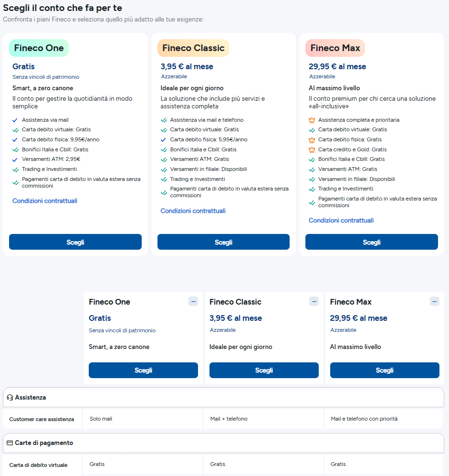Select the Fineco Max plan badge
Image resolution: width=449 pixels, height=476 pixels.
point(335,48)
